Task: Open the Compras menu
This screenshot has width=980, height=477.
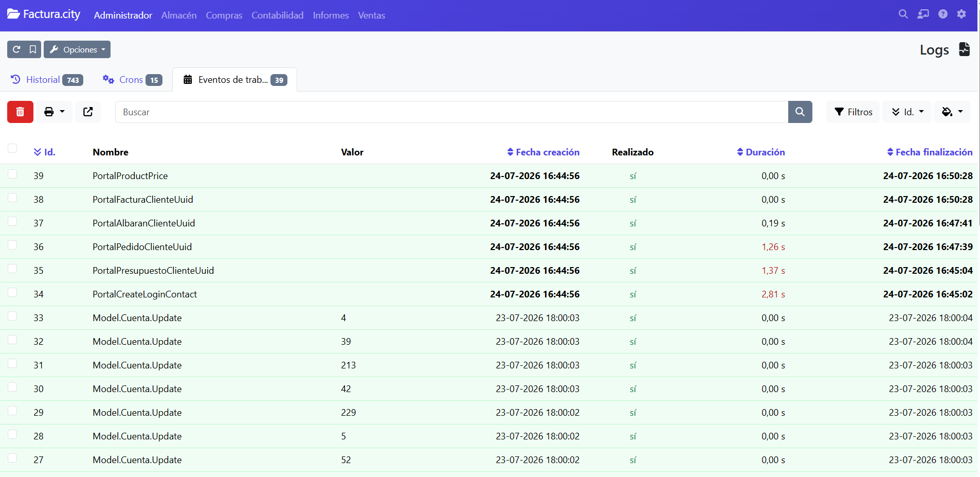Action: tap(224, 15)
